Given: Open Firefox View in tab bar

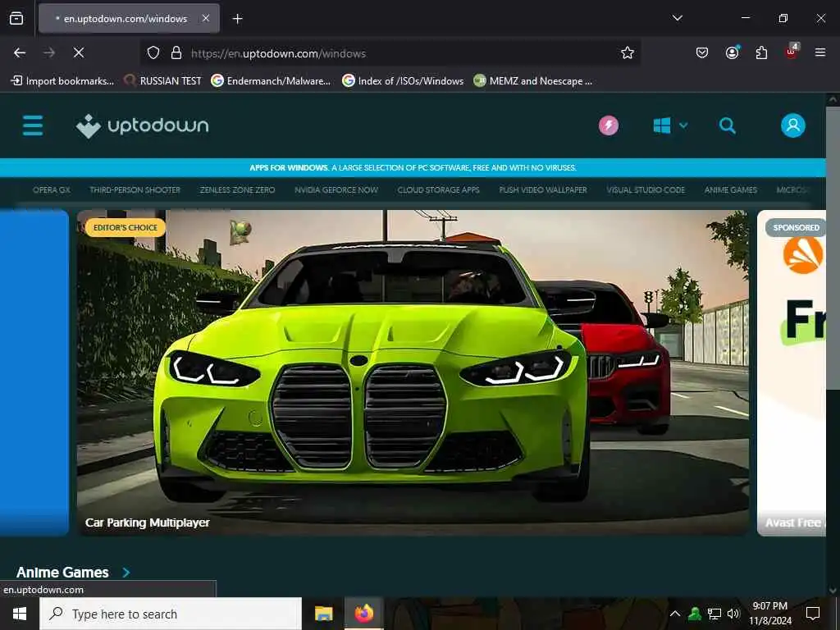Looking at the screenshot, I should click(16, 19).
